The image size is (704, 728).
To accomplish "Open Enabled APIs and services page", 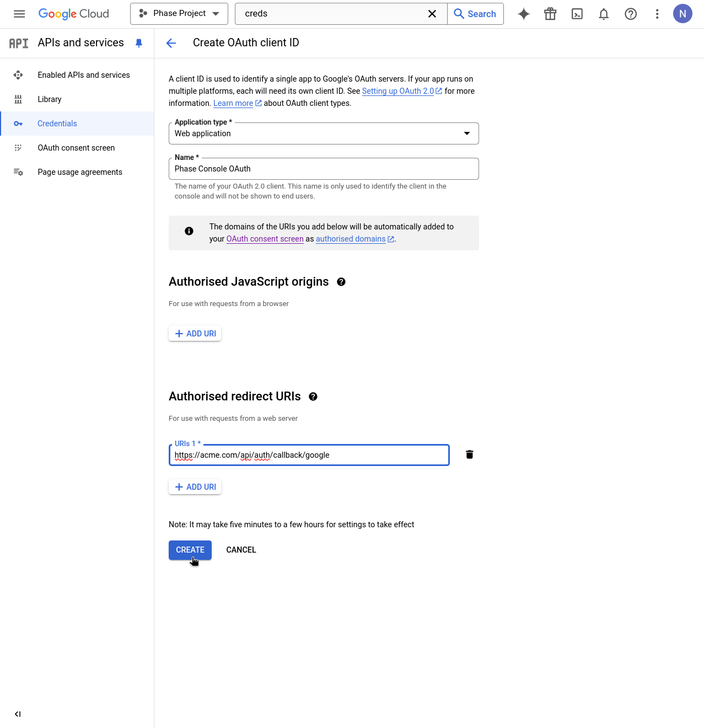I will pos(77,75).
